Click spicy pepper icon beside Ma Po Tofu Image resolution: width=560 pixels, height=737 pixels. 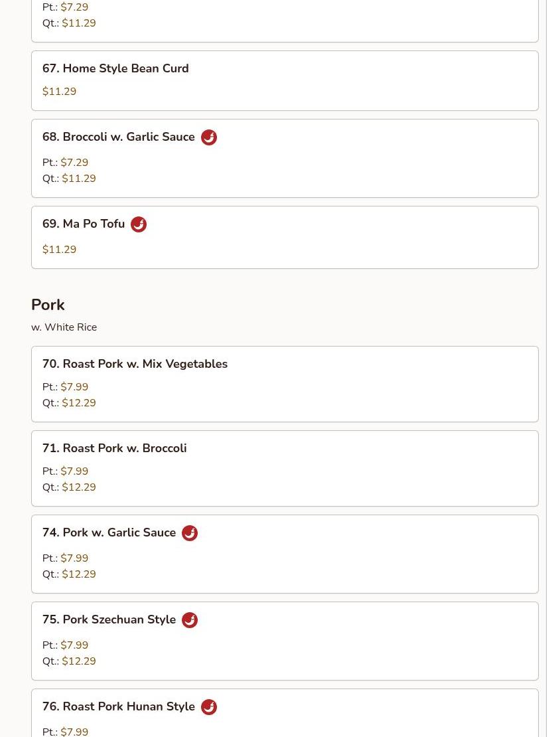[x=138, y=224]
